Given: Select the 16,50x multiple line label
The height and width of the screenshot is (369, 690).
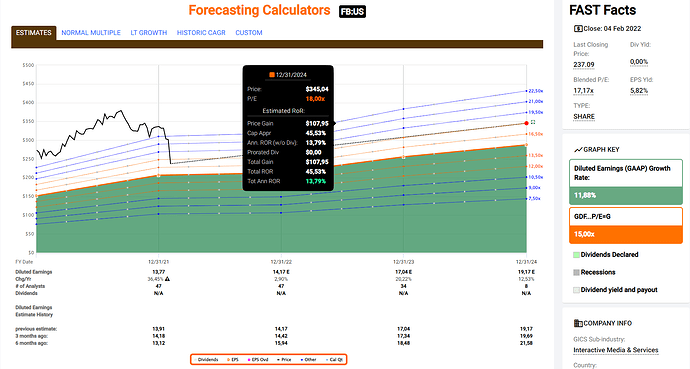Looking at the screenshot, I should click(x=536, y=134).
